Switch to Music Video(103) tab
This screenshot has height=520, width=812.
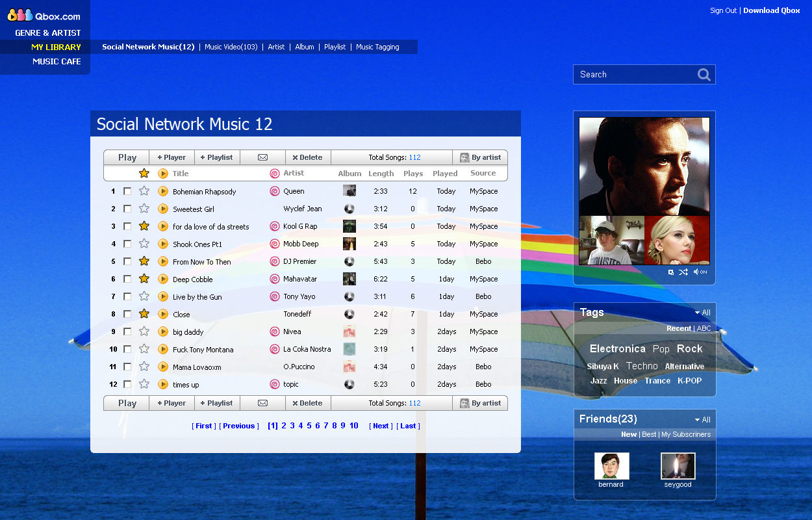point(231,47)
